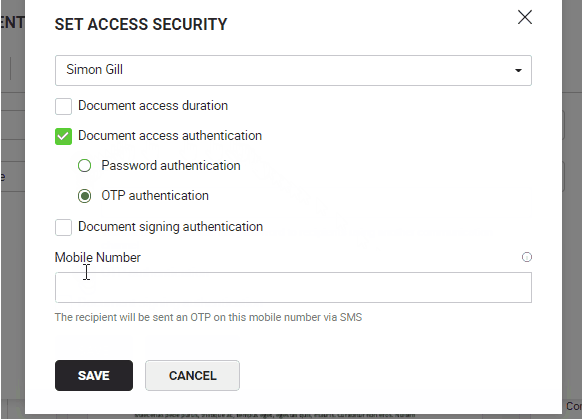The height and width of the screenshot is (419, 582).
Task: Click the 'Mobile Number' field label
Action: click(98, 257)
